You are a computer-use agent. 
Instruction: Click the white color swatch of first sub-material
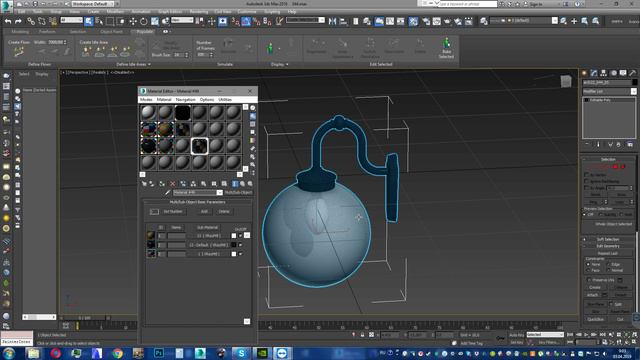click(234, 236)
